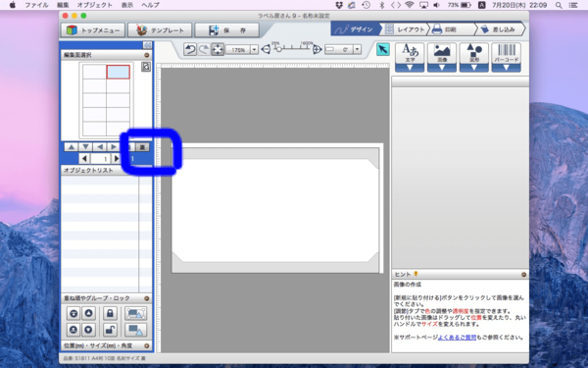Image resolution: width=588 pixels, height=368 pixels.
Task: Click the unlock object open-padlock icon
Action: pos(110,330)
